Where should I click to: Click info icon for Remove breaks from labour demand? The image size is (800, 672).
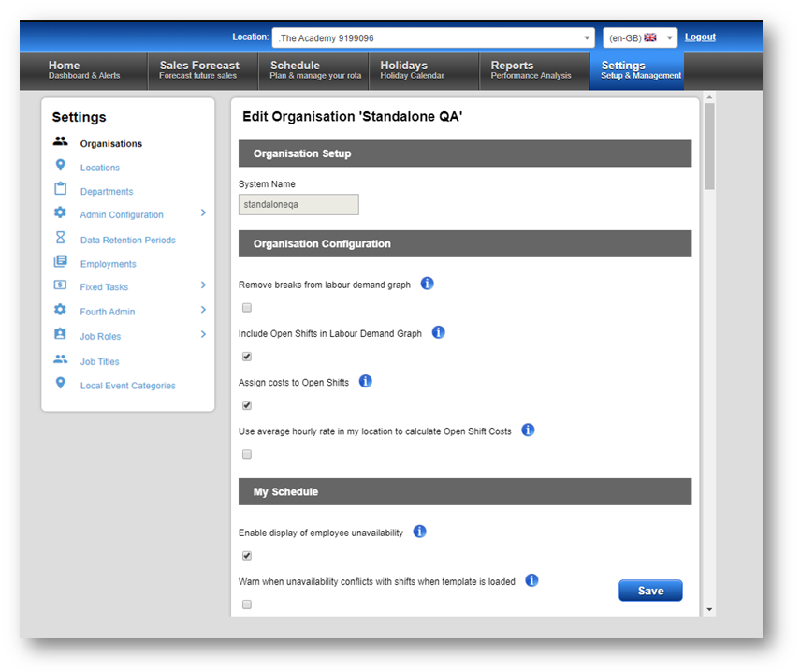(428, 284)
